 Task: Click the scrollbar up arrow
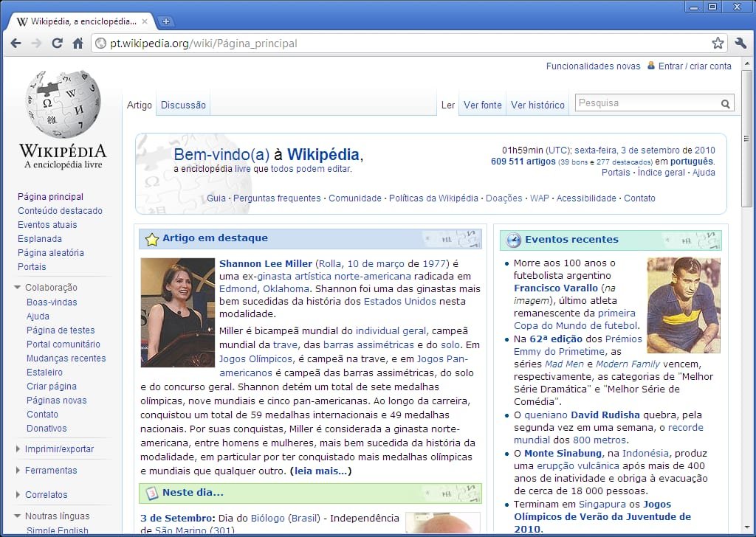pos(746,63)
